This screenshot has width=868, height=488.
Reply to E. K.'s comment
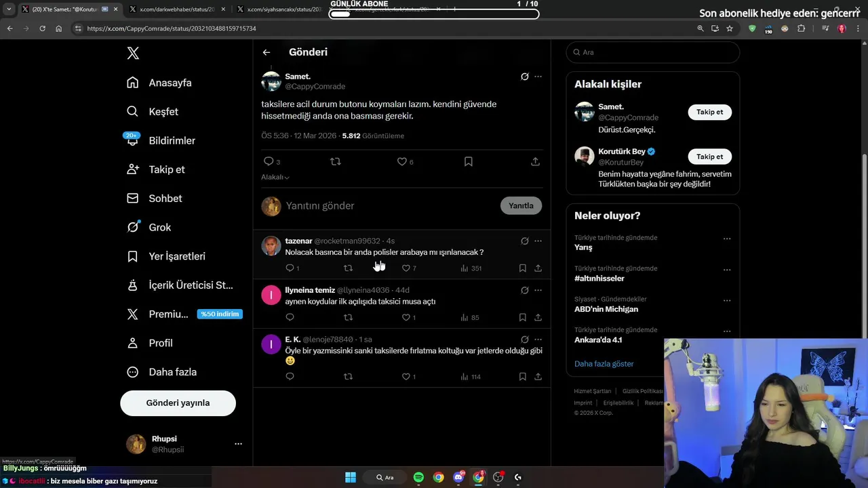point(290,377)
